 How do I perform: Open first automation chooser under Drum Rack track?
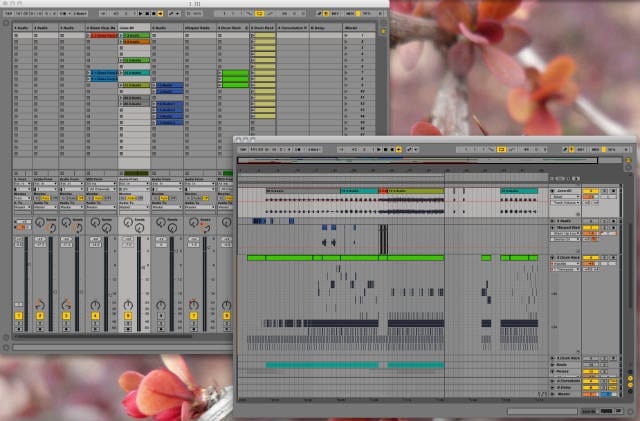click(x=566, y=264)
